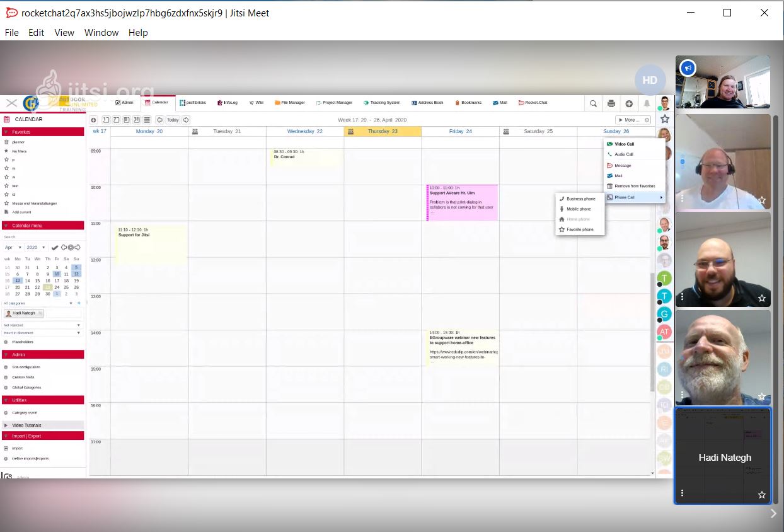Viewport: 784px width, 532px height.
Task: Toggle the star for favorite 'w'
Action: (6, 177)
